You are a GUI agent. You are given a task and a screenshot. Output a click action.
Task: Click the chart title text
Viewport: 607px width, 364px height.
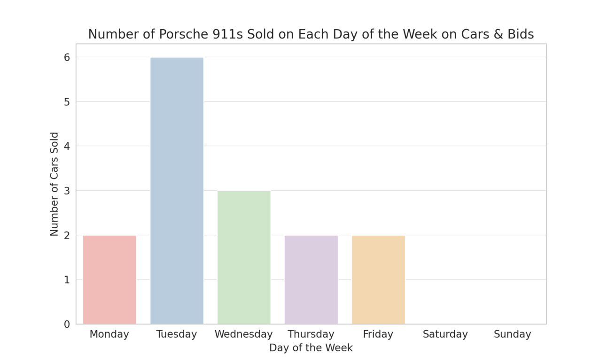pos(311,34)
